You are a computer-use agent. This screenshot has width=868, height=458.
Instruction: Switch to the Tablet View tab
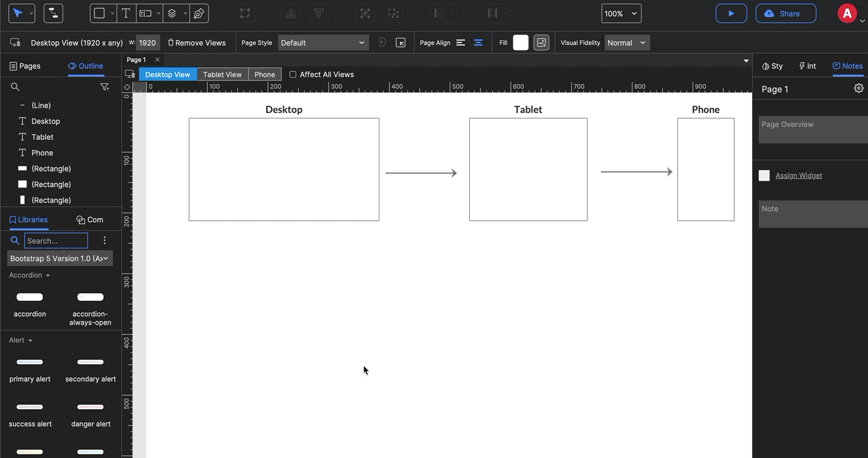click(222, 74)
